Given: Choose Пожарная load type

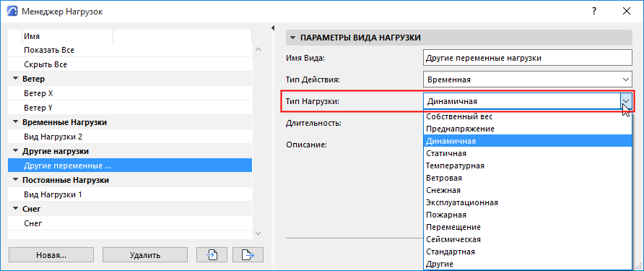Looking at the screenshot, I should pos(527,215).
